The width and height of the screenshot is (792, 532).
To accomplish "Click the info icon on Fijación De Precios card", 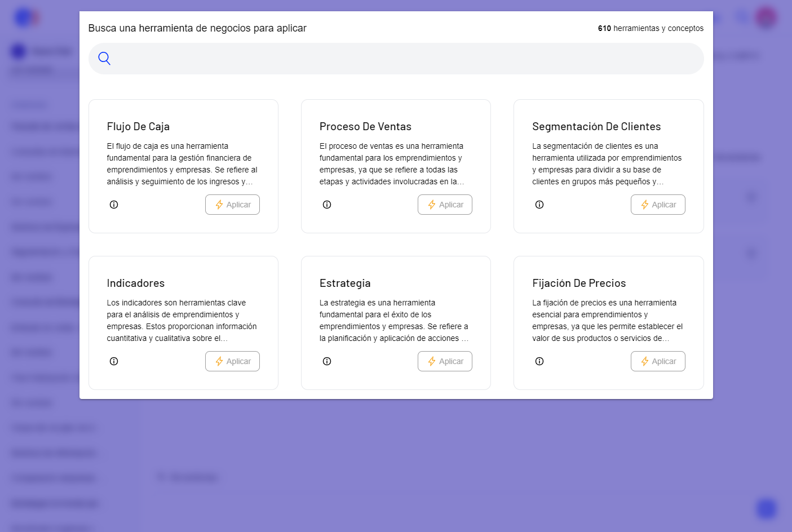I will coord(539,361).
